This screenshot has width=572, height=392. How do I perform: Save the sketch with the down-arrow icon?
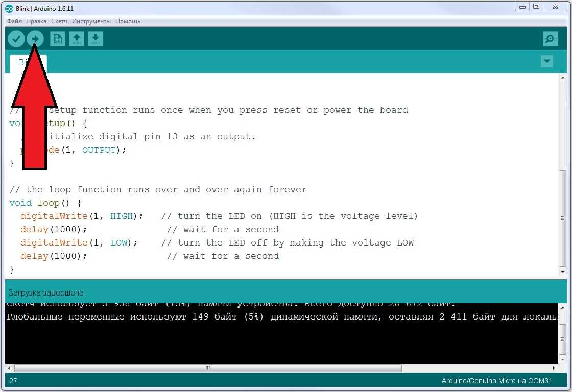point(96,39)
